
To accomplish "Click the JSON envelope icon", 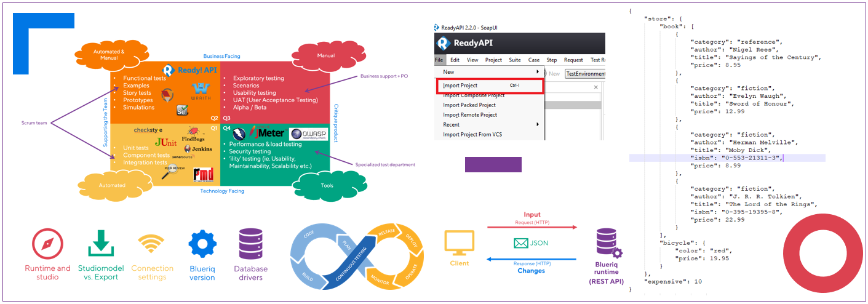I will pyautogui.click(x=521, y=243).
